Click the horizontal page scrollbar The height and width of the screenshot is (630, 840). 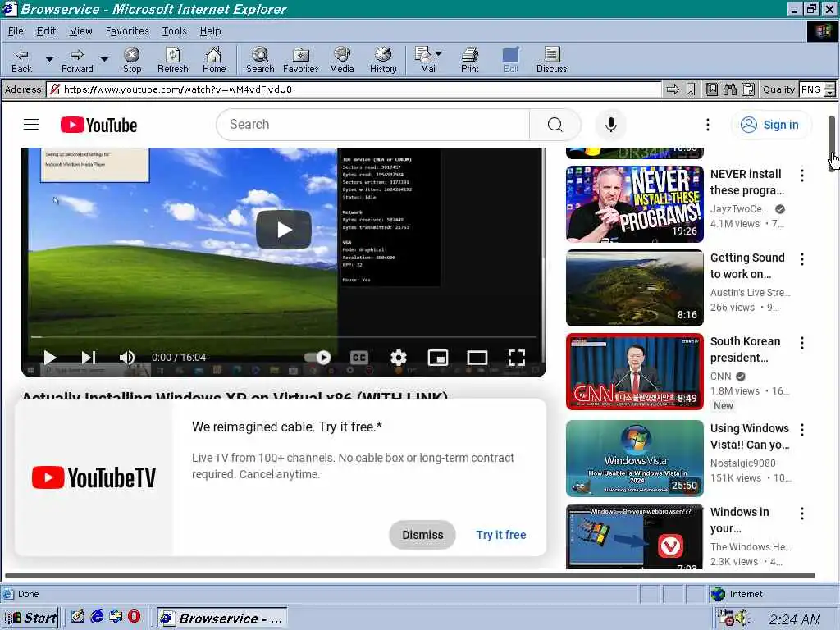[x=410, y=575]
